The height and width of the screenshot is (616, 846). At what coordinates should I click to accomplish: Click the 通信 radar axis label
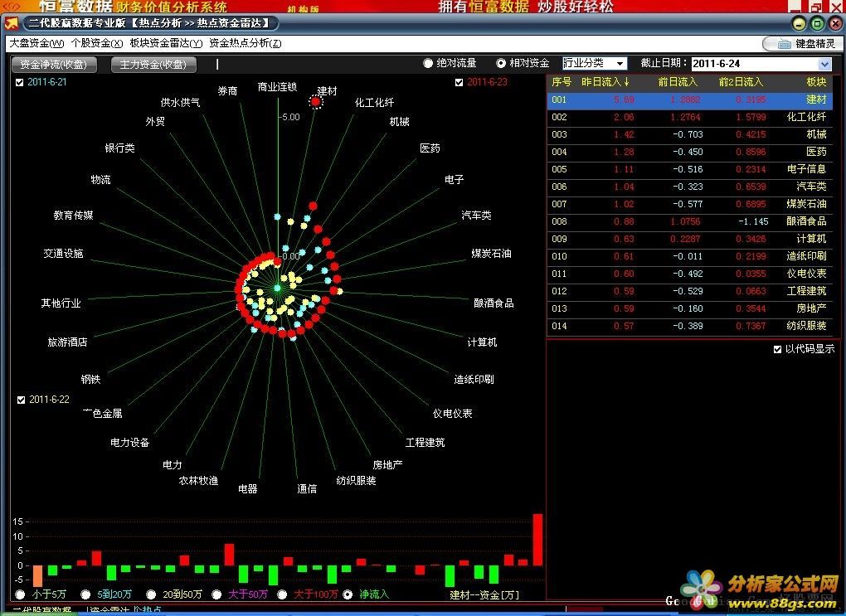(307, 488)
